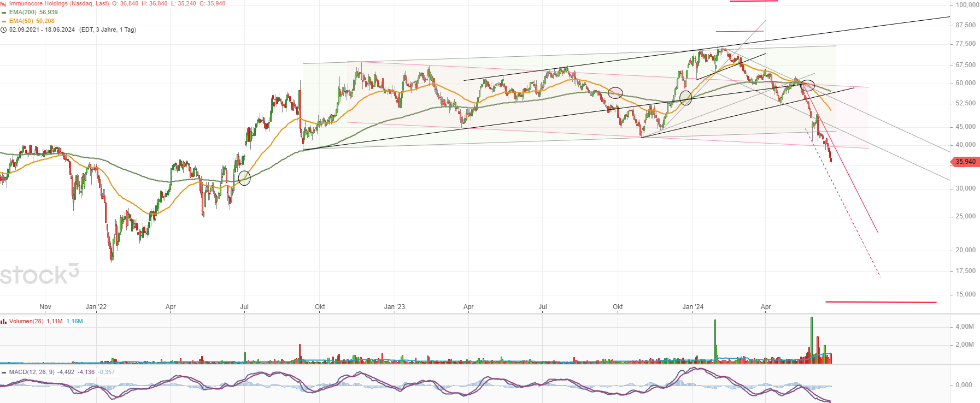Click the purple MACD legend color dash
This screenshot has width=980, height=403.
click(x=4, y=372)
